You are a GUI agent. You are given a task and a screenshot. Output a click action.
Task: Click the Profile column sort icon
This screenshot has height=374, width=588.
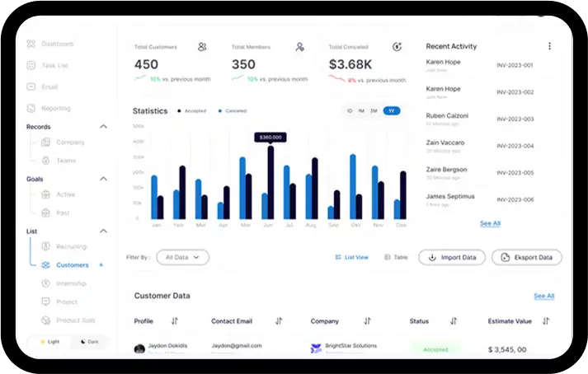(x=174, y=320)
